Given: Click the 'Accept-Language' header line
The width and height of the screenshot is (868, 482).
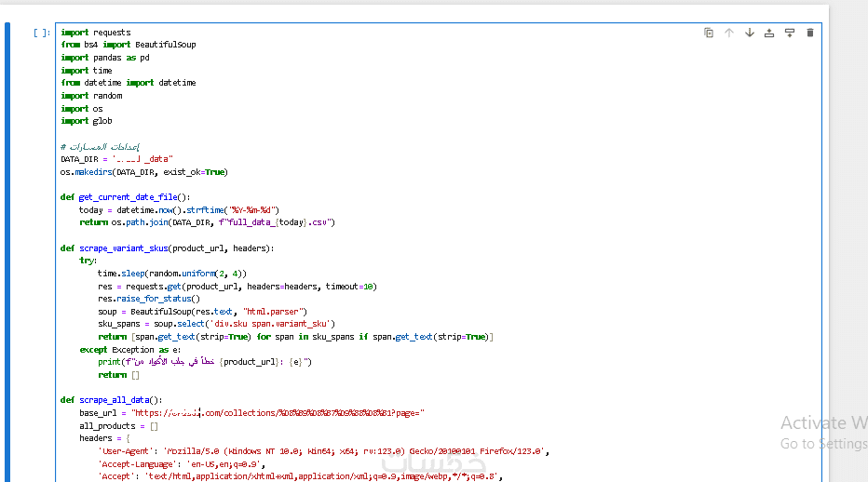Looking at the screenshot, I should click(x=182, y=464).
